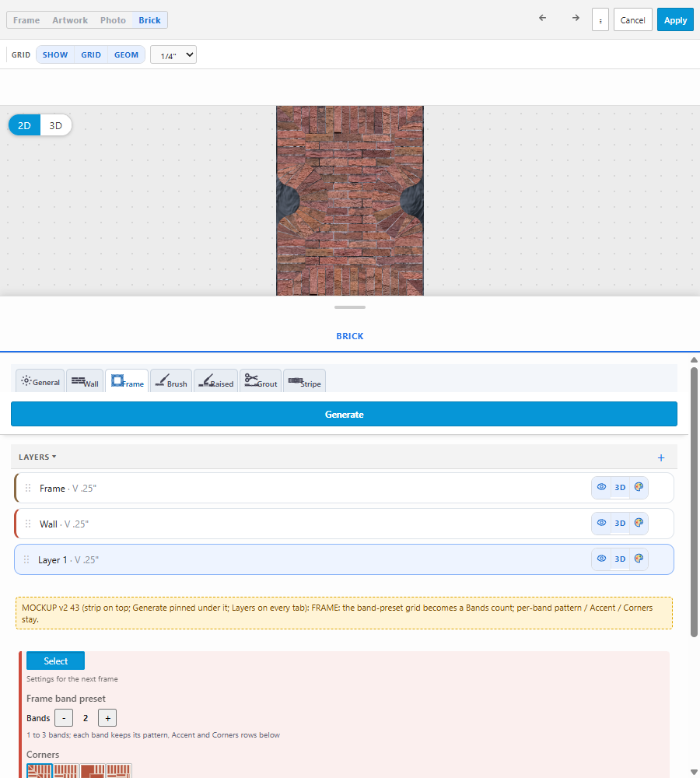Click the Select button for next frame
This screenshot has width=700, height=778.
(55, 661)
